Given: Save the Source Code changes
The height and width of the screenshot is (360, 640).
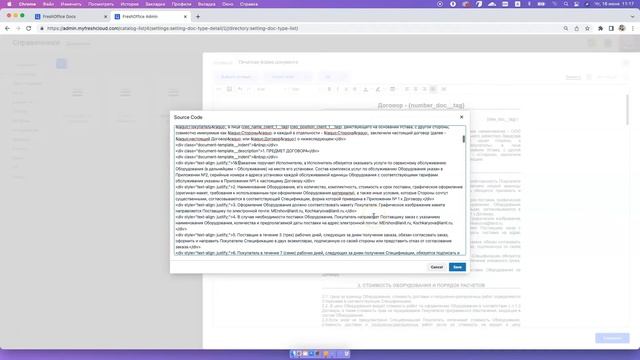Looking at the screenshot, I should 457,267.
